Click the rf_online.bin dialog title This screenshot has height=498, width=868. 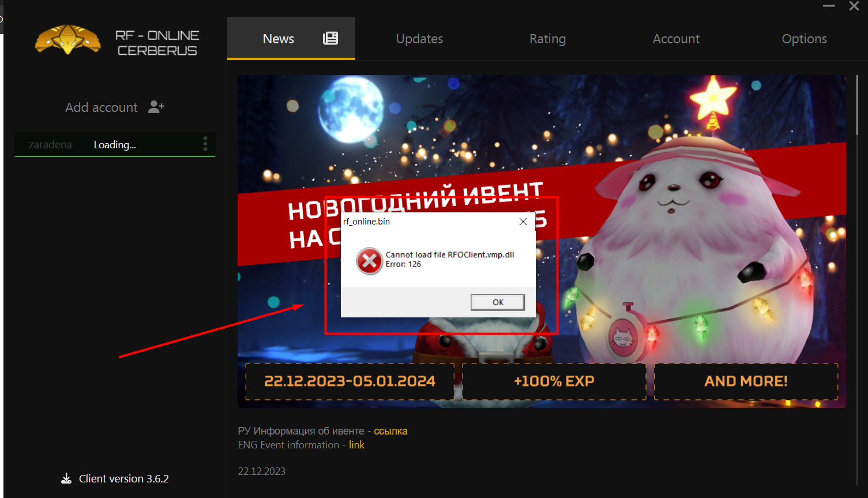click(367, 222)
